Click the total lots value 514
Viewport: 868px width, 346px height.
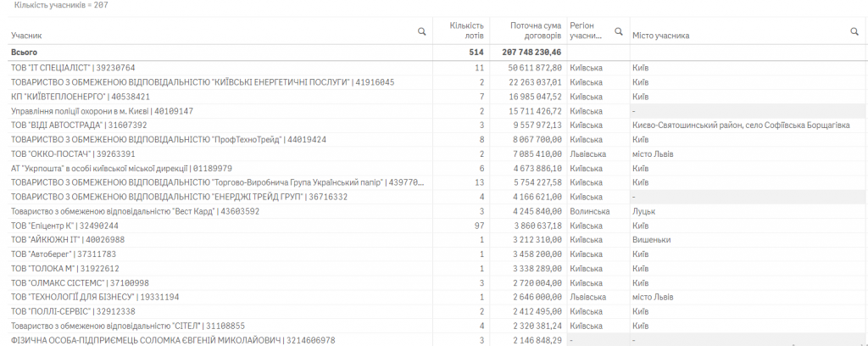tap(476, 53)
